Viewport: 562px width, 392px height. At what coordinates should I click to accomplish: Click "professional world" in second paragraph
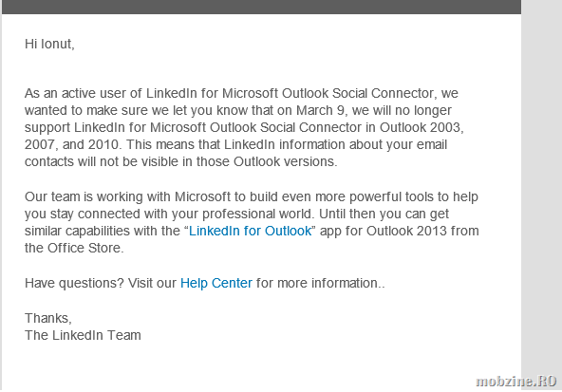[258, 214]
